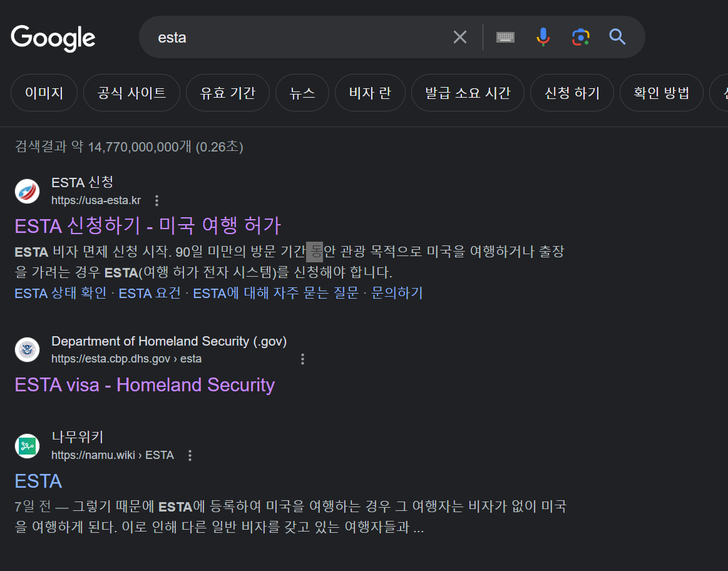The image size is (728, 571).
Task: Click the Google logo
Action: [x=53, y=39]
